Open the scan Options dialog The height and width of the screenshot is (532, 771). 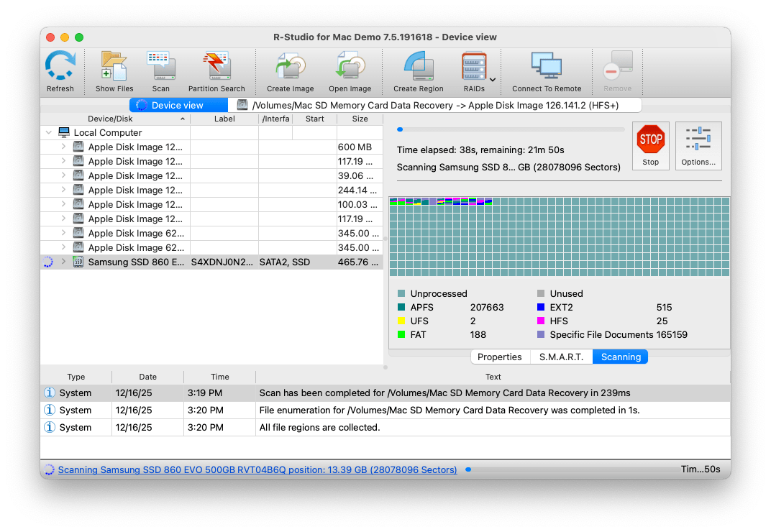pyautogui.click(x=697, y=145)
